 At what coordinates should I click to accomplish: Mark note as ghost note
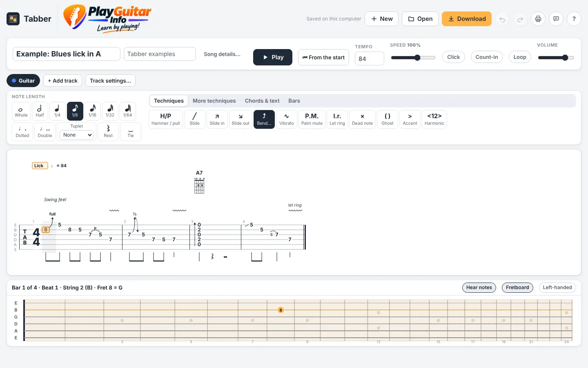click(388, 119)
